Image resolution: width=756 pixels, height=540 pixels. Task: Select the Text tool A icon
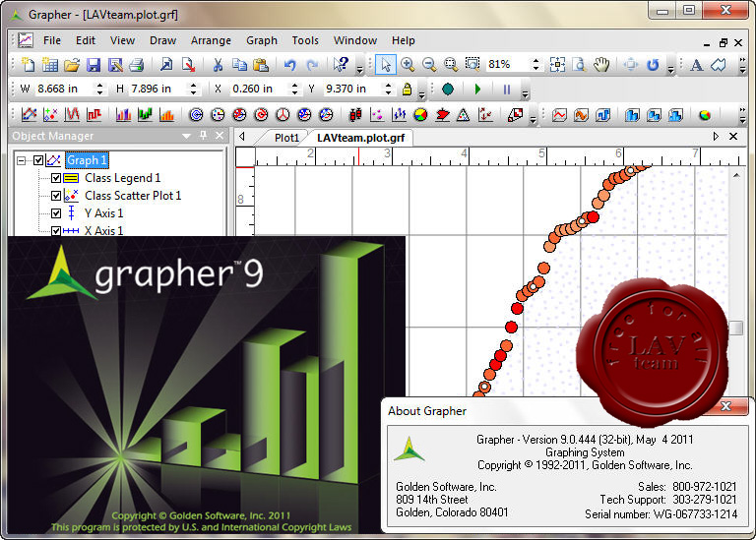(696, 65)
